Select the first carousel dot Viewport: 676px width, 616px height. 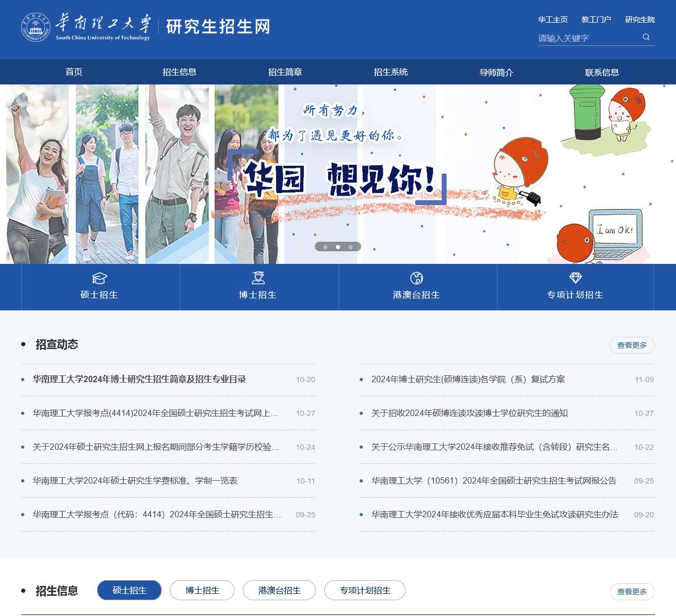[x=325, y=247]
